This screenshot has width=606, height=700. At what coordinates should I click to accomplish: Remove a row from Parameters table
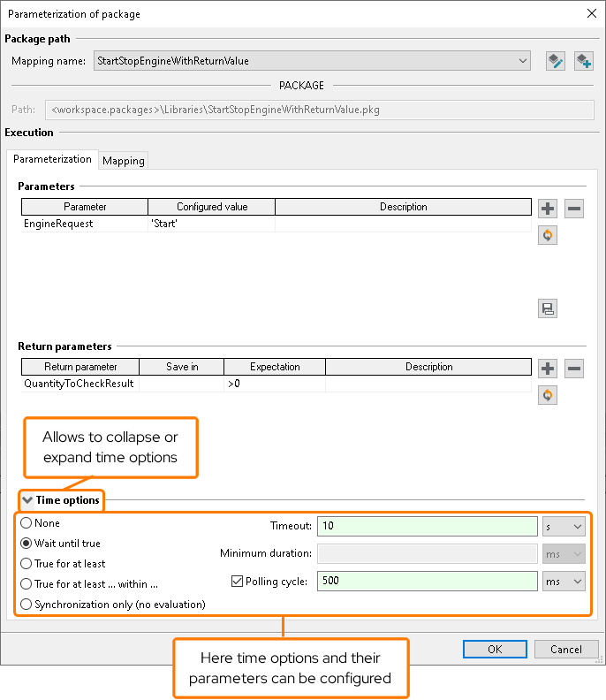[574, 209]
